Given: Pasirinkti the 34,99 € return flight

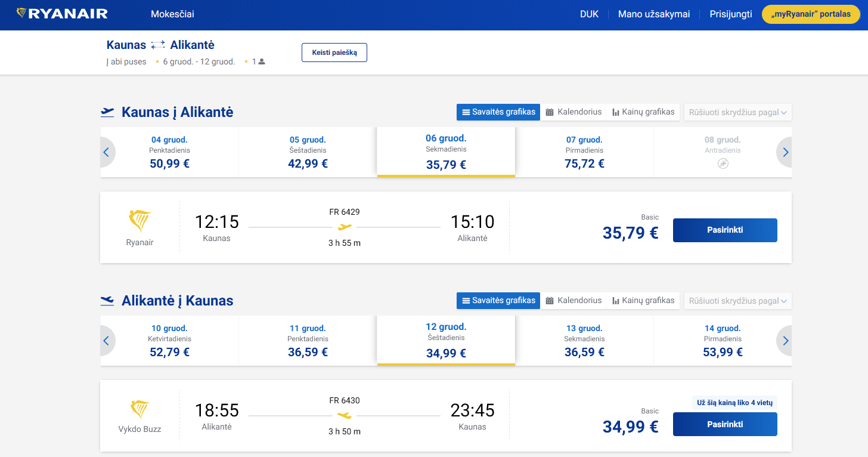Looking at the screenshot, I should [x=725, y=424].
